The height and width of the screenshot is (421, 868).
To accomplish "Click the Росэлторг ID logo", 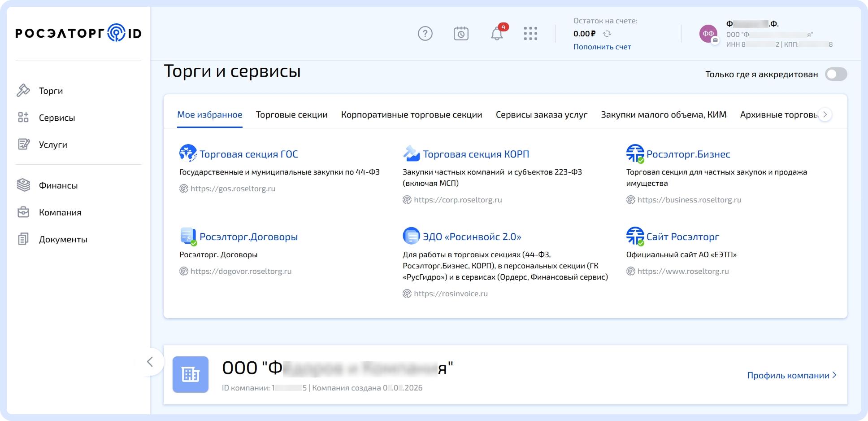I will (78, 33).
